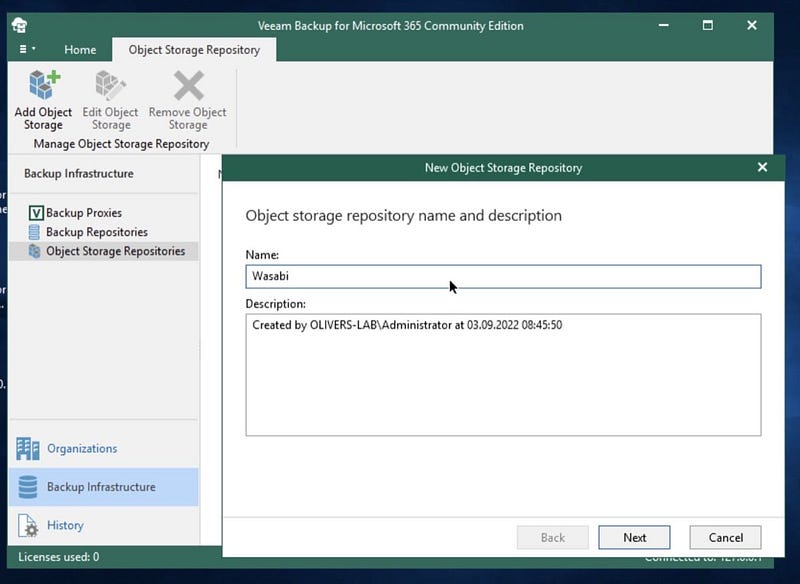Click the Name: field label
Screen dimensions: 800x584
tap(262, 255)
